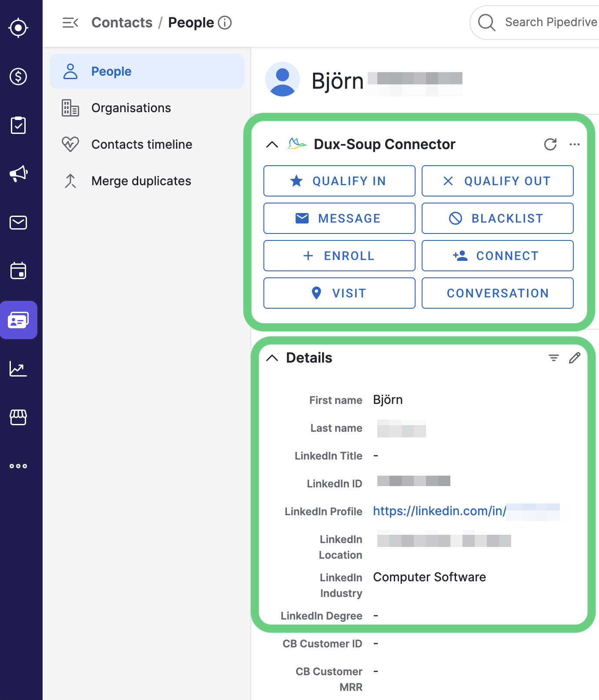
Task: Open the More three-dots sidebar icon
Action: (18, 466)
